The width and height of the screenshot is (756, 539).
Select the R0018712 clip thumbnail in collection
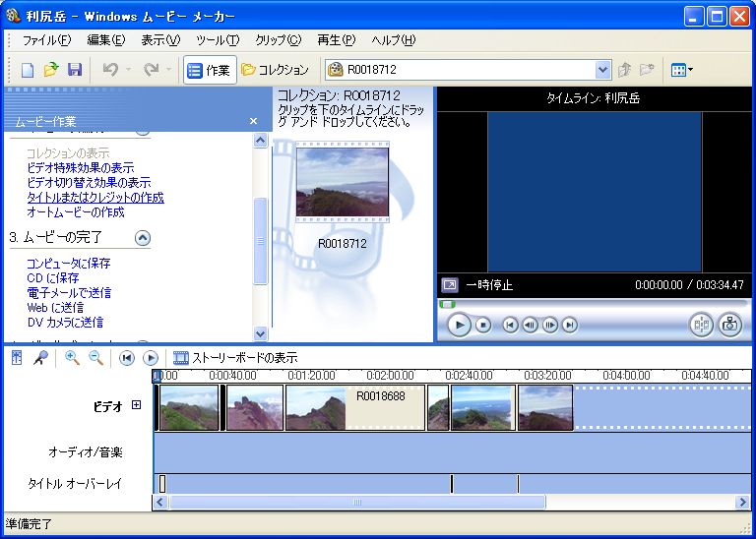pyautogui.click(x=342, y=184)
